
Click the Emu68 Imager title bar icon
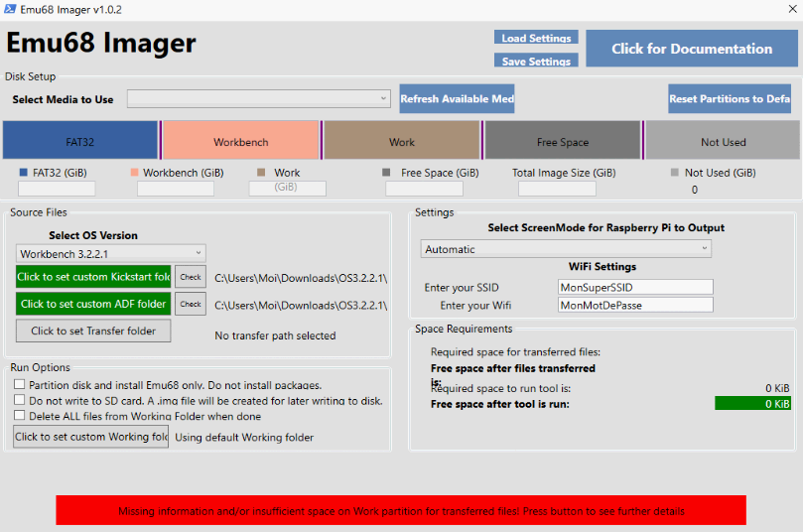(10, 10)
